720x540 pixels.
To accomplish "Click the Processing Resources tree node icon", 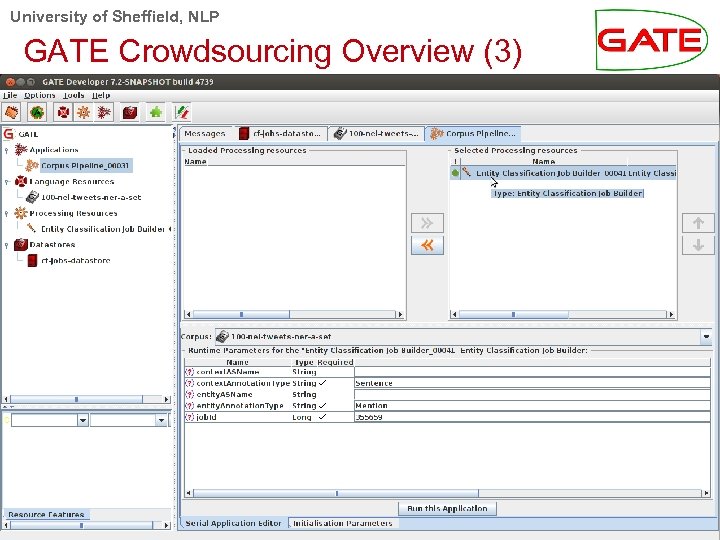I will coord(21,213).
